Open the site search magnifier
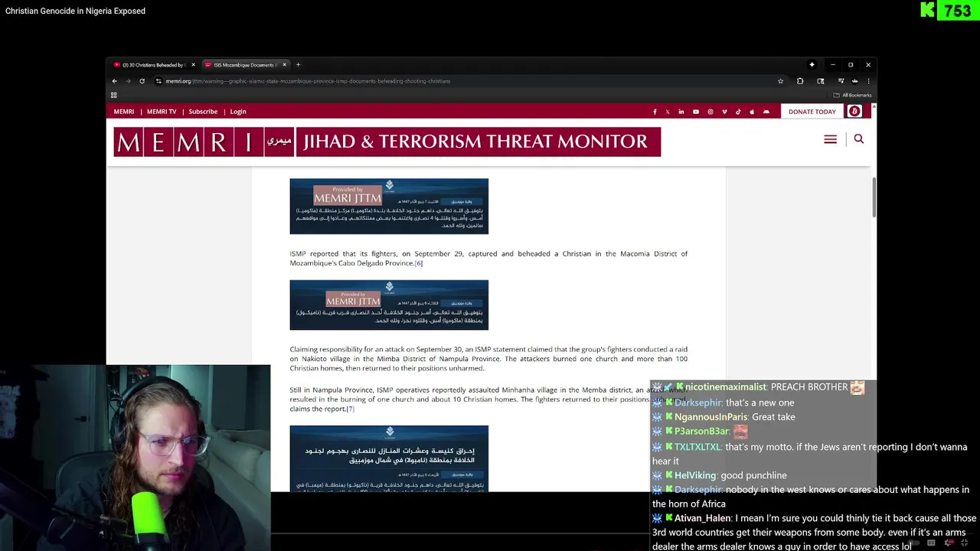The width and height of the screenshot is (980, 551). tap(858, 139)
